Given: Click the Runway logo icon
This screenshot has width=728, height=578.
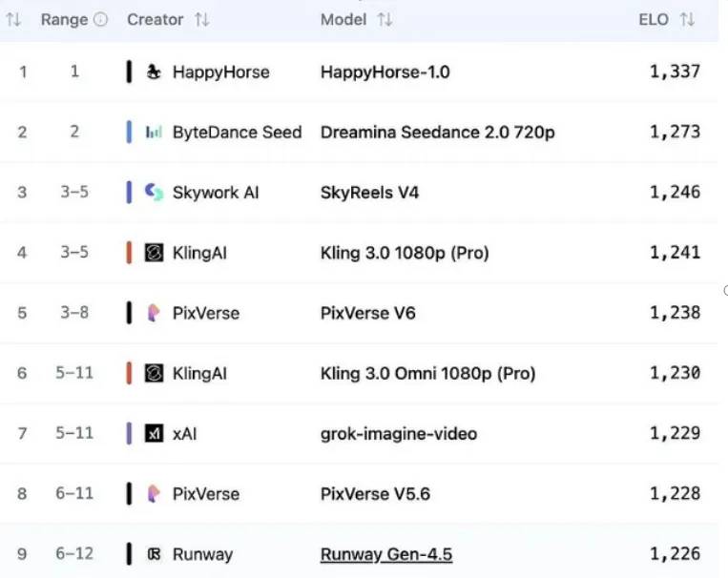Looking at the screenshot, I should (154, 554).
